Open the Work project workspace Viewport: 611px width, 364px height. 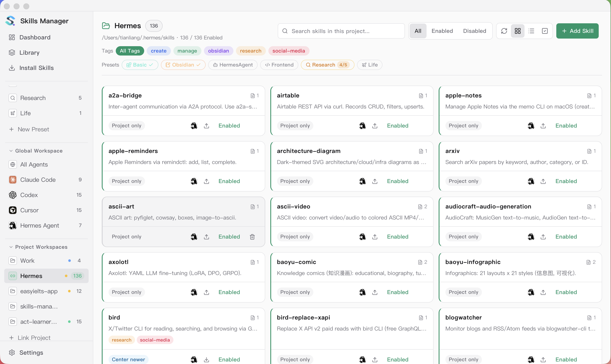[x=46, y=260]
